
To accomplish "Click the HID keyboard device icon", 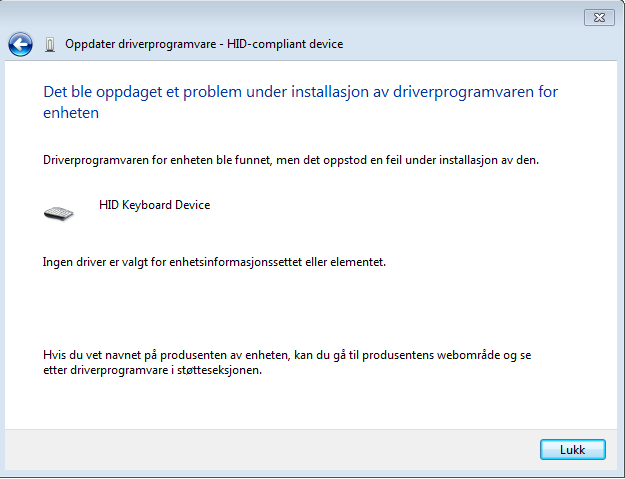I will [x=59, y=213].
